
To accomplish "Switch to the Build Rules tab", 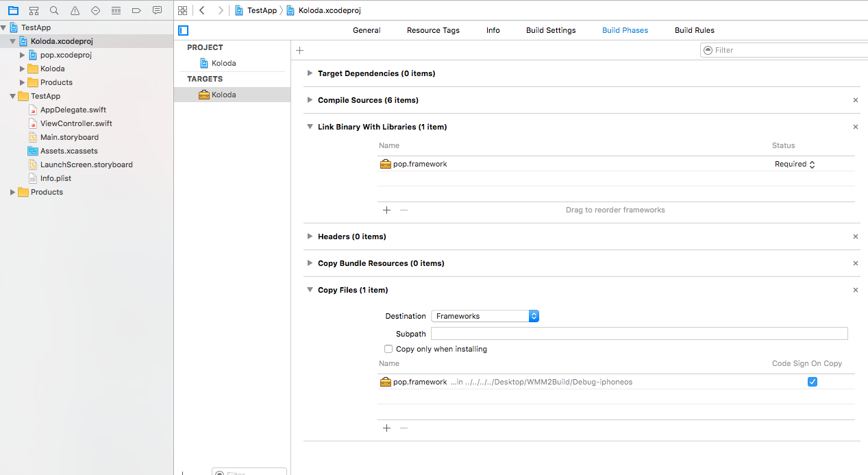I will (695, 30).
